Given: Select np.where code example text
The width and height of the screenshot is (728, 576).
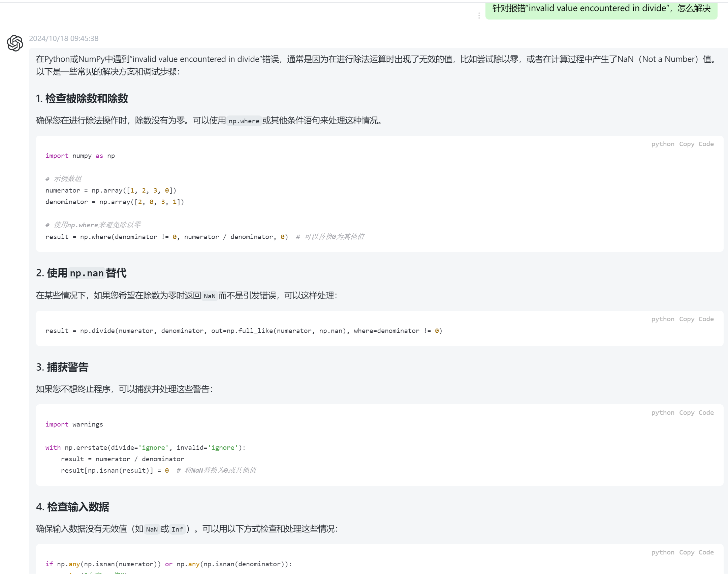Looking at the screenshot, I should (166, 236).
